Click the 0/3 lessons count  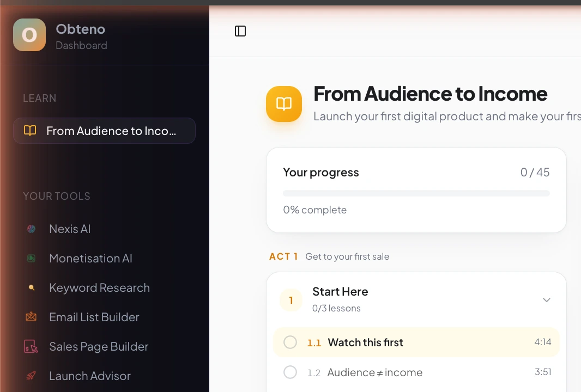point(336,308)
